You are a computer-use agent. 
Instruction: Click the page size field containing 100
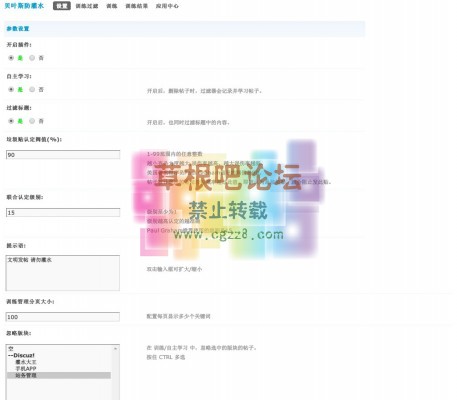click(63, 317)
